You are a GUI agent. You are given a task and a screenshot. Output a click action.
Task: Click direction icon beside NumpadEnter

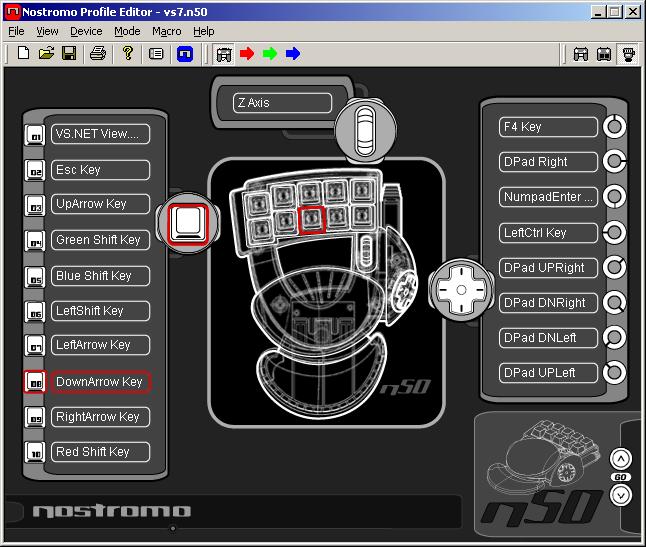coord(614,196)
